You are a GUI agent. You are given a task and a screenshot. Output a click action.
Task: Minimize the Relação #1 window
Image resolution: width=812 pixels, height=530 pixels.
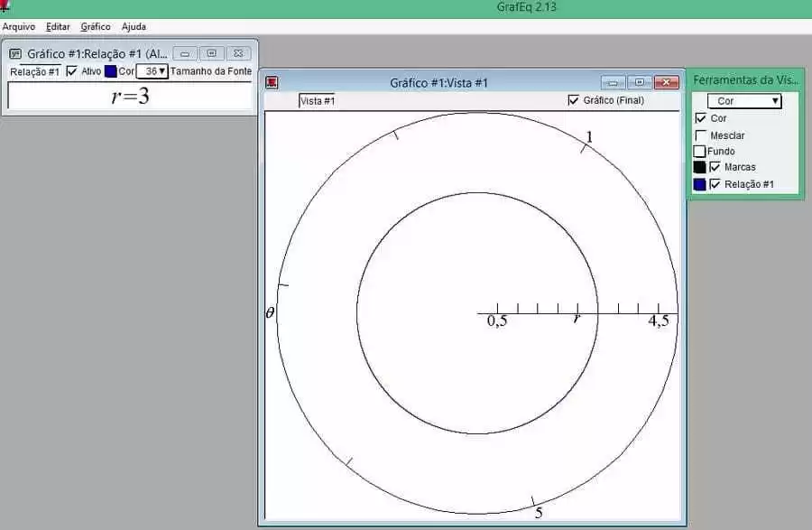click(x=185, y=53)
